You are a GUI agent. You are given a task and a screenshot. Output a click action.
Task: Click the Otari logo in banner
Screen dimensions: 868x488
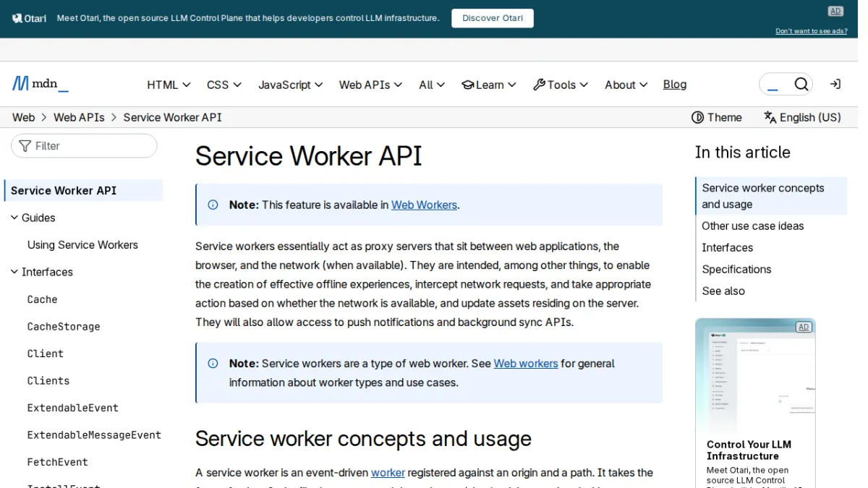[x=30, y=18]
